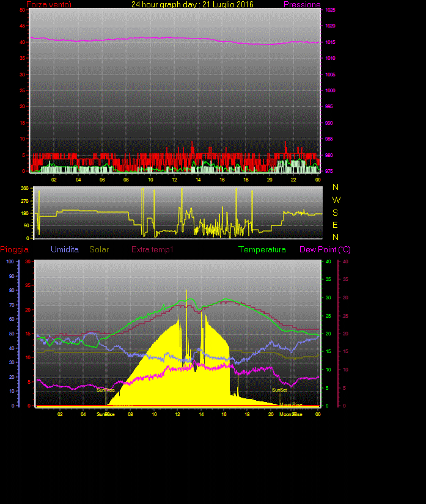Click the 975 value on the pressure axis
Image resolution: width=426 pixels, height=504 pixels.
[330, 171]
